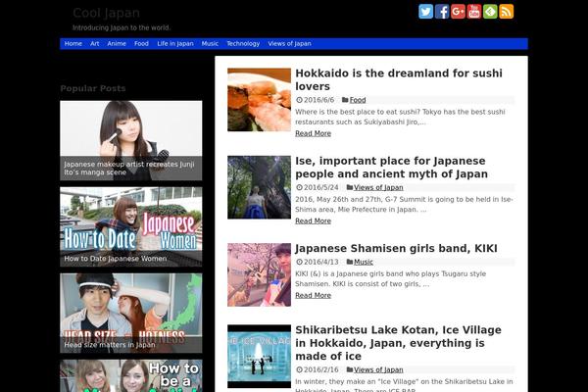Screen dimensions: 588x392
Task: Open the Ice Village thumbnail image
Action: [259, 357]
